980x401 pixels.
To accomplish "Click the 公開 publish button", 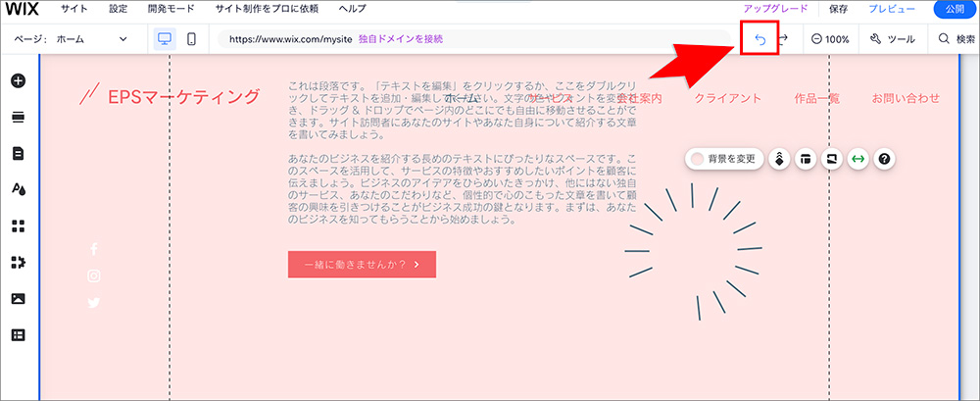I will (955, 10).
